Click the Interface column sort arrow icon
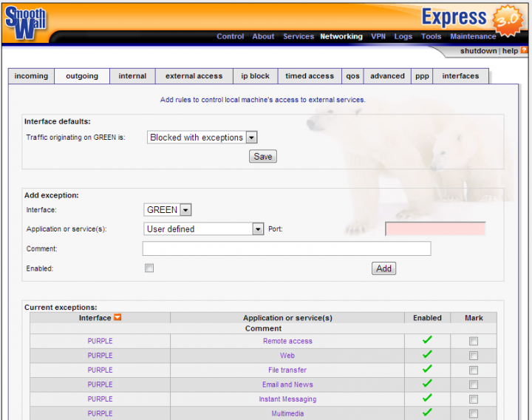Screen dimensions: 532x420 click(117, 317)
